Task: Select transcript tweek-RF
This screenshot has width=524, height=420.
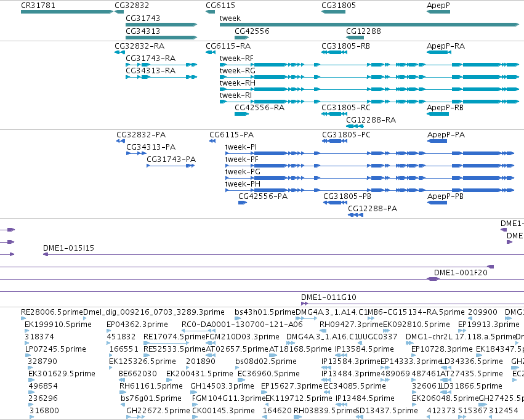Action: coord(369,65)
